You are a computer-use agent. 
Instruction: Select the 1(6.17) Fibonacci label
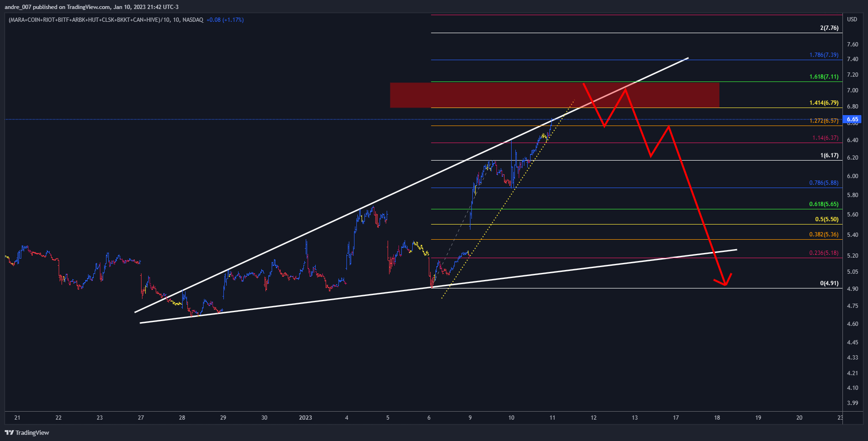(829, 155)
